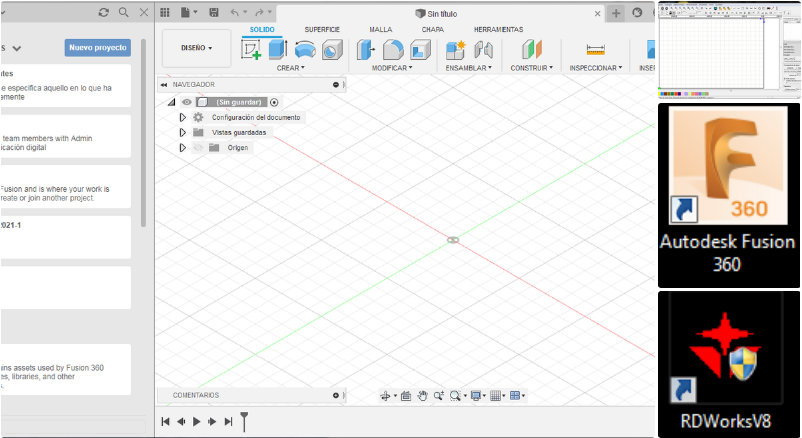Select the Shell tool
The image size is (802, 438).
[420, 50]
